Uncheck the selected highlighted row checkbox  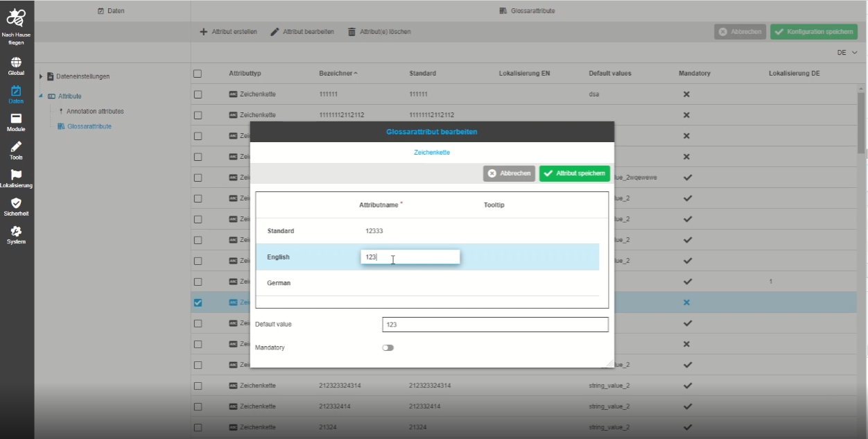198,302
